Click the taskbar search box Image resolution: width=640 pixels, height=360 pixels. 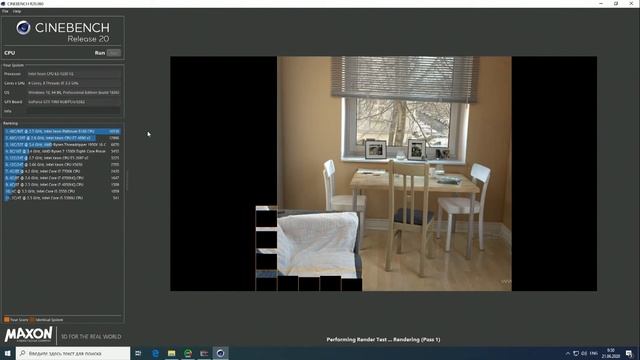point(73,353)
